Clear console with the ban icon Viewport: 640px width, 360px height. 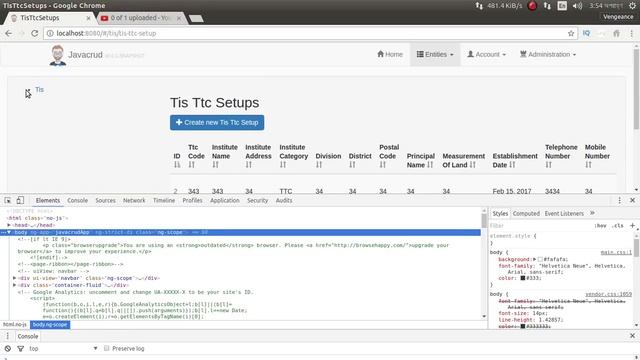coord(8,349)
